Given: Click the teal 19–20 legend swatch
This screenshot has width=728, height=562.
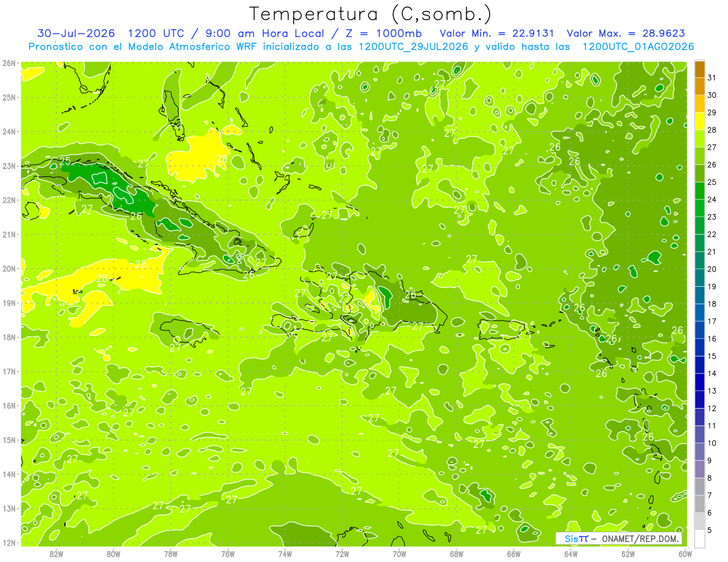Looking at the screenshot, I should 699,278.
